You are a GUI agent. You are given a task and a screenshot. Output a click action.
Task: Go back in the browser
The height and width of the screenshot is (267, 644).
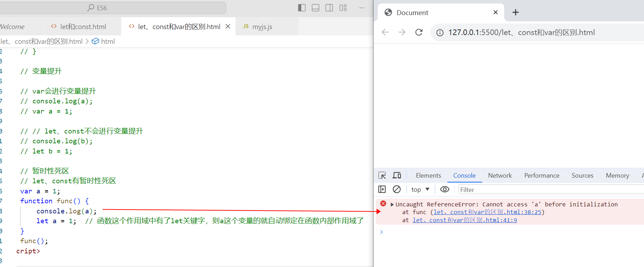385,32
